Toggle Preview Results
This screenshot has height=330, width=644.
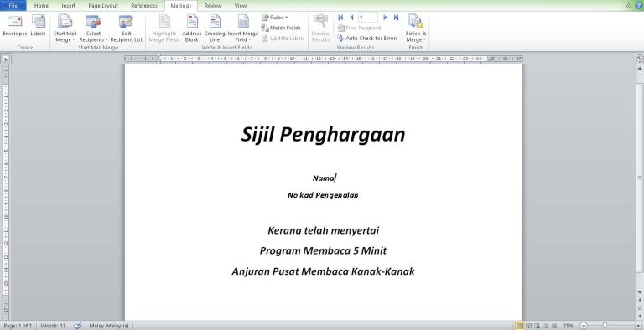(320, 28)
